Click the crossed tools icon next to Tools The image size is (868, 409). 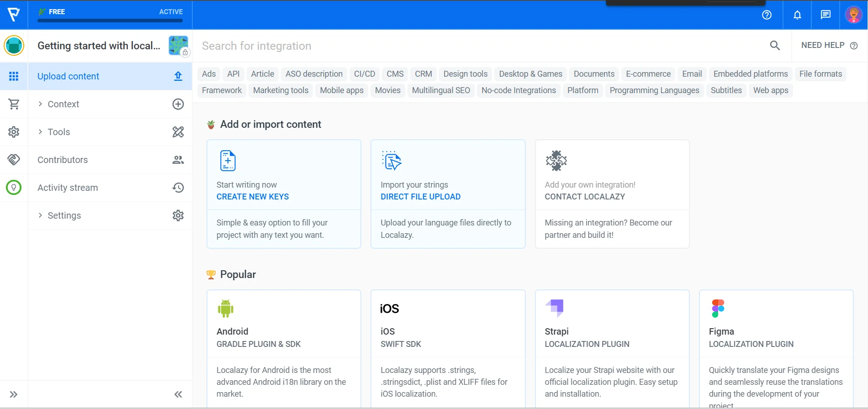coord(178,132)
